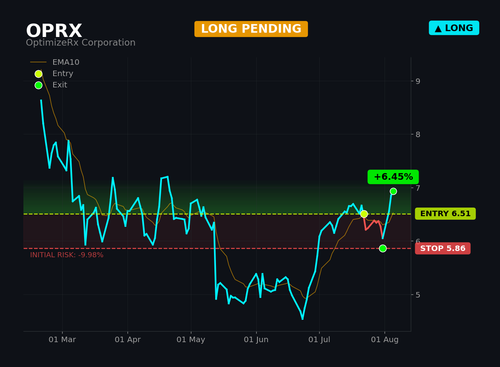This screenshot has width=500, height=367.
Task: Click the 01 Apr axis label
Action: tap(128, 340)
